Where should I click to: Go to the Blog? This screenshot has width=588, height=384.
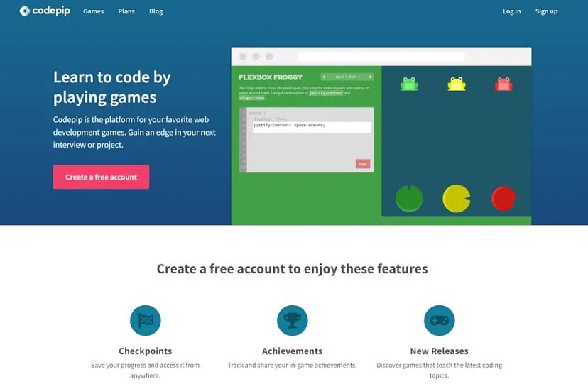click(156, 11)
